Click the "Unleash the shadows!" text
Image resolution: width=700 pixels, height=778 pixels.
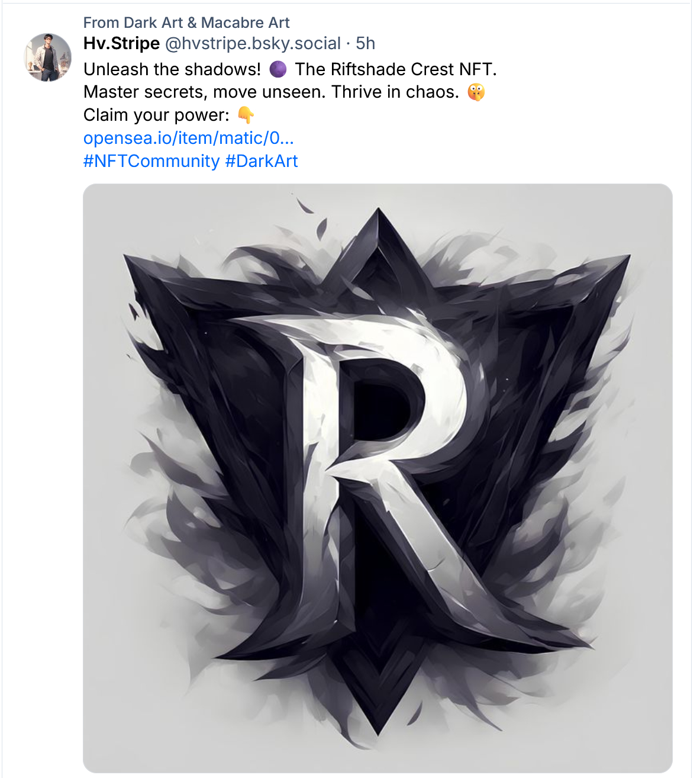pos(172,69)
